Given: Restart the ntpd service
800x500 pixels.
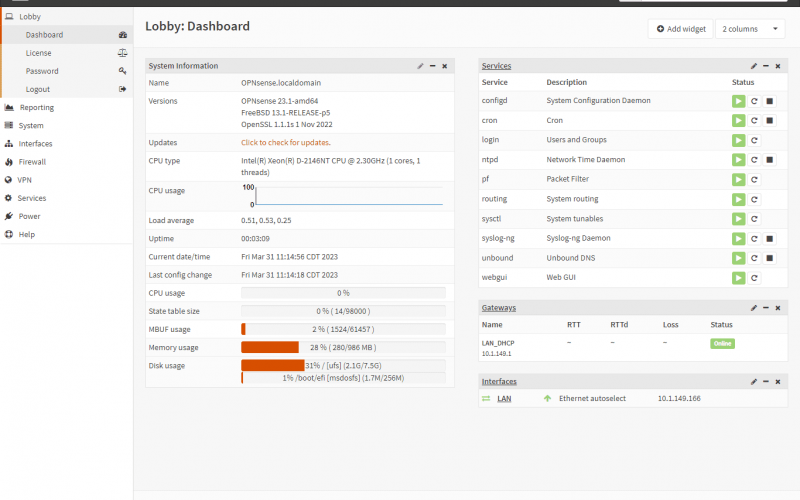Looking at the screenshot, I should 754,160.
